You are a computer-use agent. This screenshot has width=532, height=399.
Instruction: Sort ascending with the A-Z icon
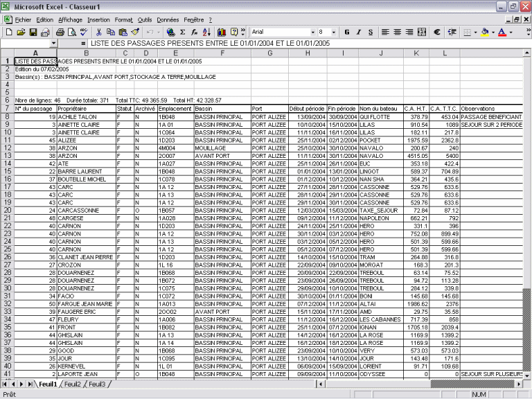click(206, 33)
